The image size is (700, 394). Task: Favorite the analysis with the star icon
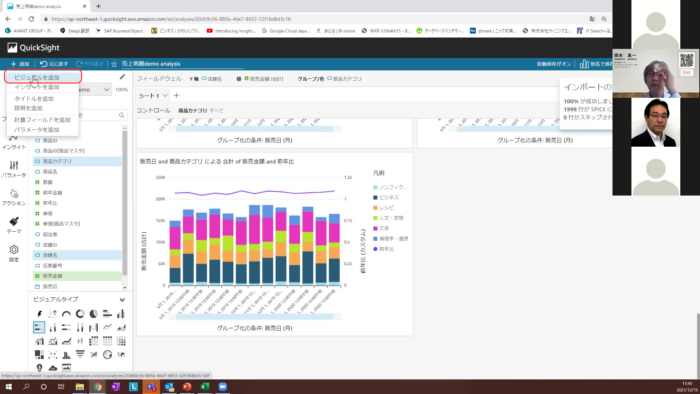coord(114,64)
